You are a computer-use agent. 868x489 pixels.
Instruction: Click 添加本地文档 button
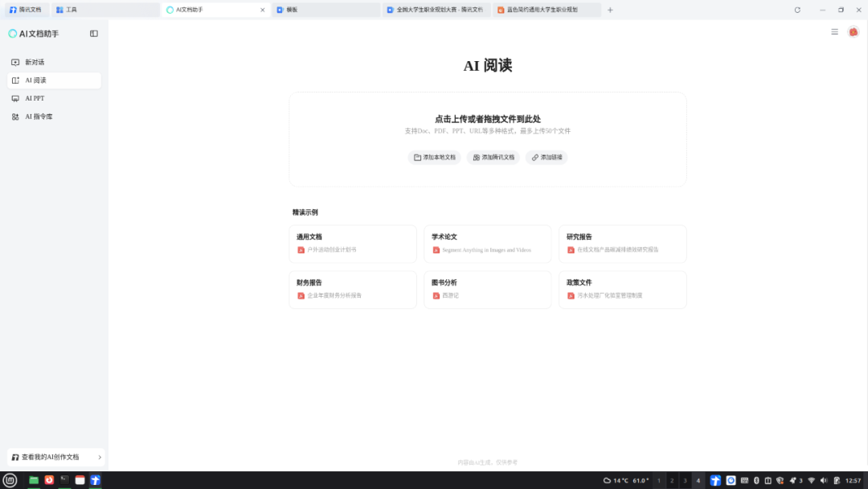click(435, 158)
